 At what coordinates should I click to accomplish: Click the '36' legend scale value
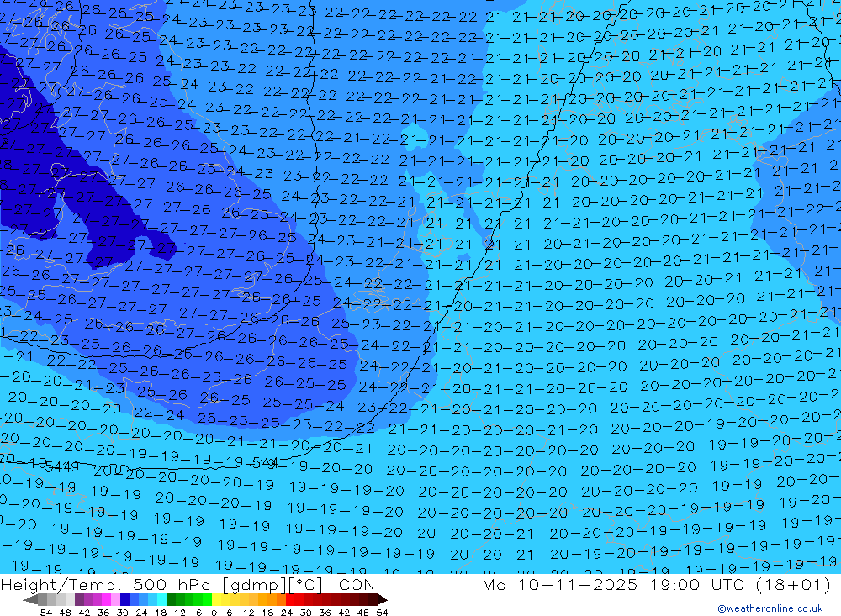coord(325,613)
